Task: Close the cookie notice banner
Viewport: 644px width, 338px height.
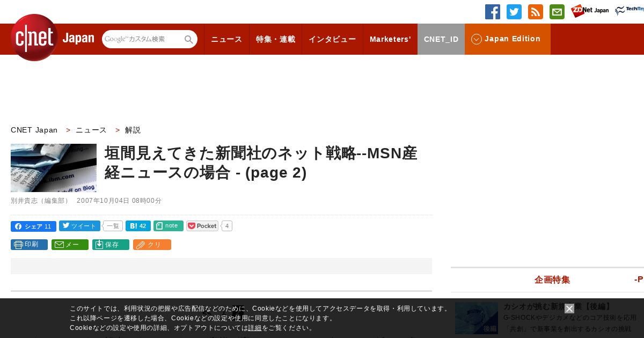Action: tap(569, 308)
